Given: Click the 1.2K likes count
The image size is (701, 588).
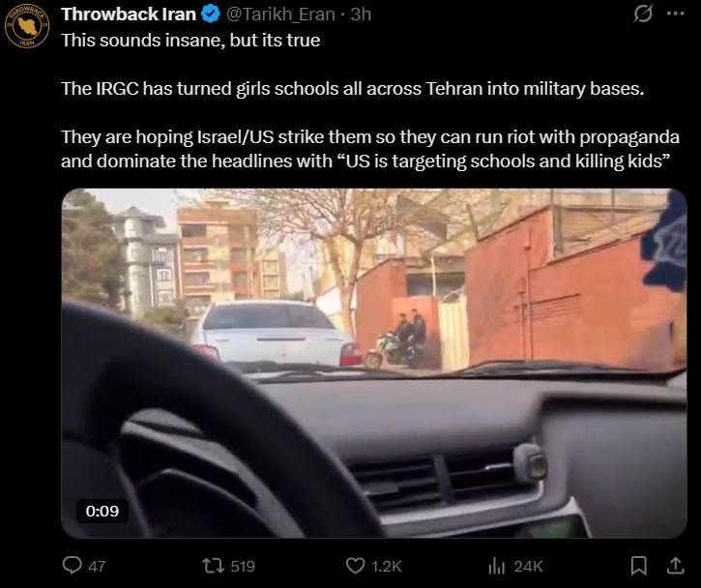Looking at the screenshot, I should point(387,566).
